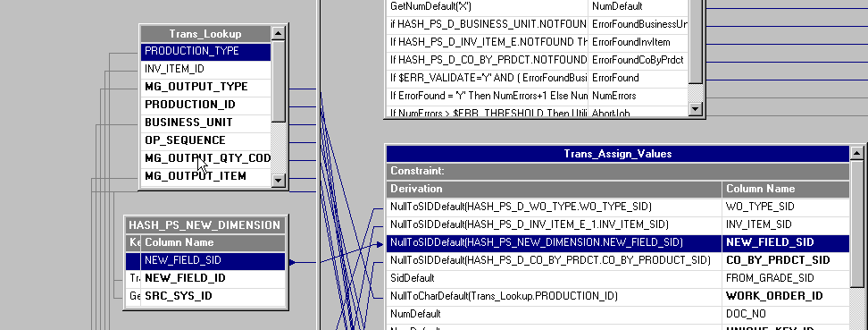
Task: Select NumErrors column cell
Action: pos(638,96)
